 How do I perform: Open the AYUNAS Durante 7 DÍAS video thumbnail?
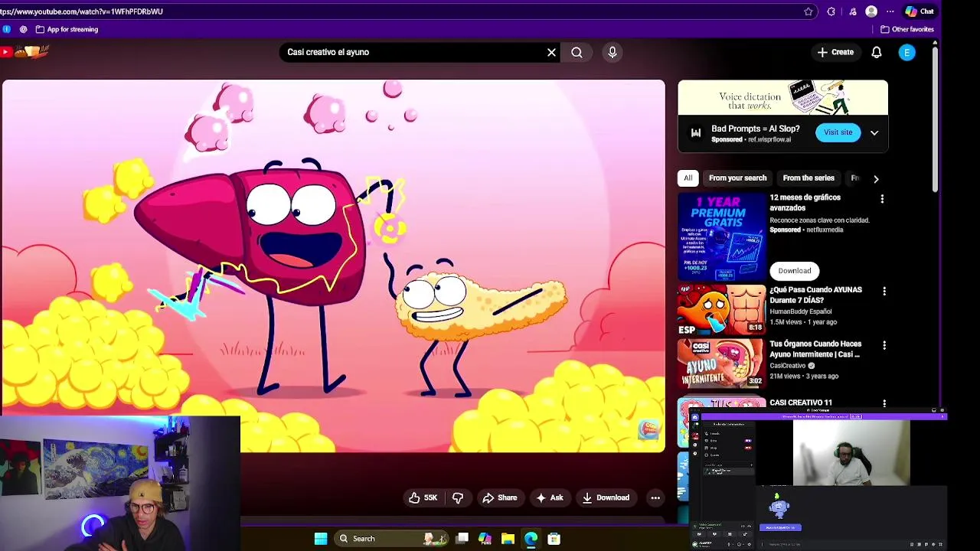point(721,309)
